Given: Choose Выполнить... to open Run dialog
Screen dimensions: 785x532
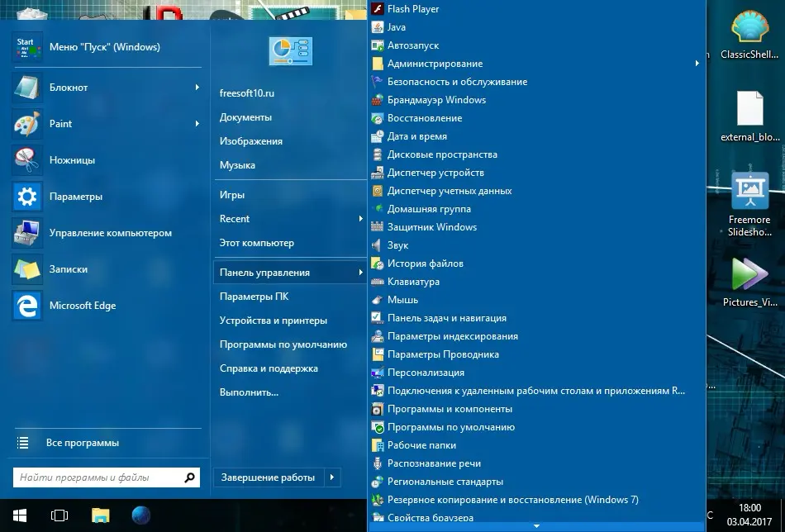Looking at the screenshot, I should pyautogui.click(x=249, y=392).
